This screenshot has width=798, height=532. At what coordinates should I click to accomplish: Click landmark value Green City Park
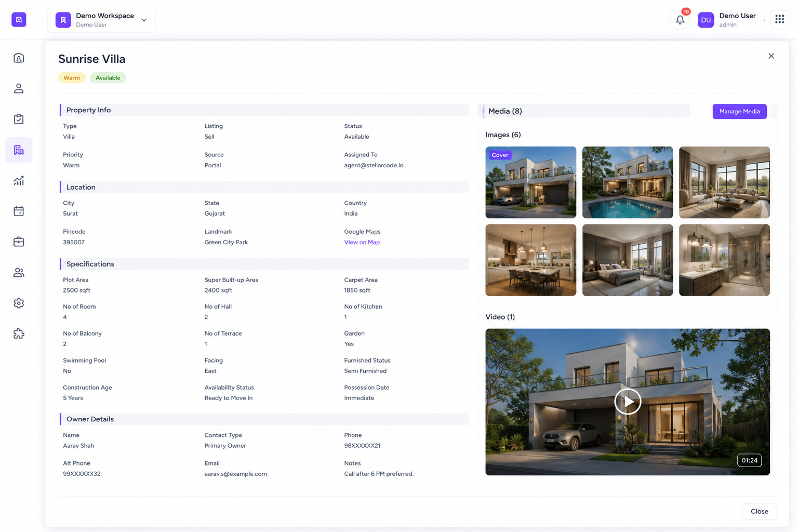226,242
